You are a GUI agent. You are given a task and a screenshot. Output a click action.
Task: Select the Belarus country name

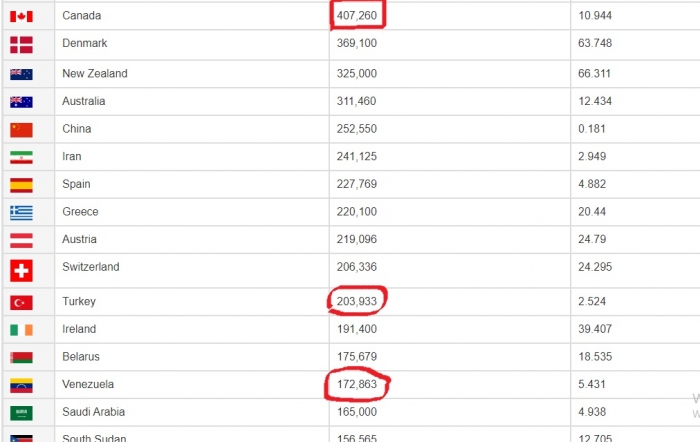click(x=80, y=357)
